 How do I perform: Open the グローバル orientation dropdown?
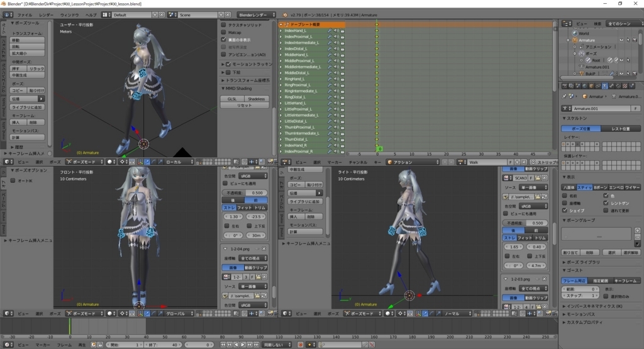179,313
